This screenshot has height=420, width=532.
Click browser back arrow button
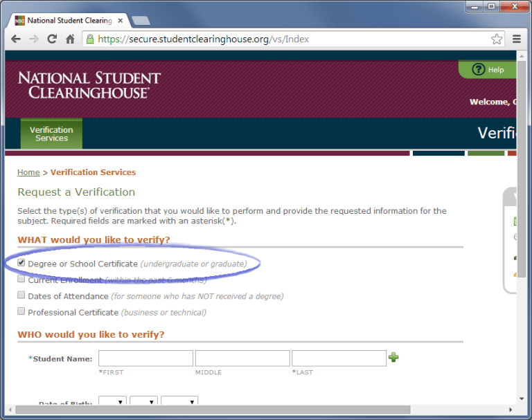(15, 39)
